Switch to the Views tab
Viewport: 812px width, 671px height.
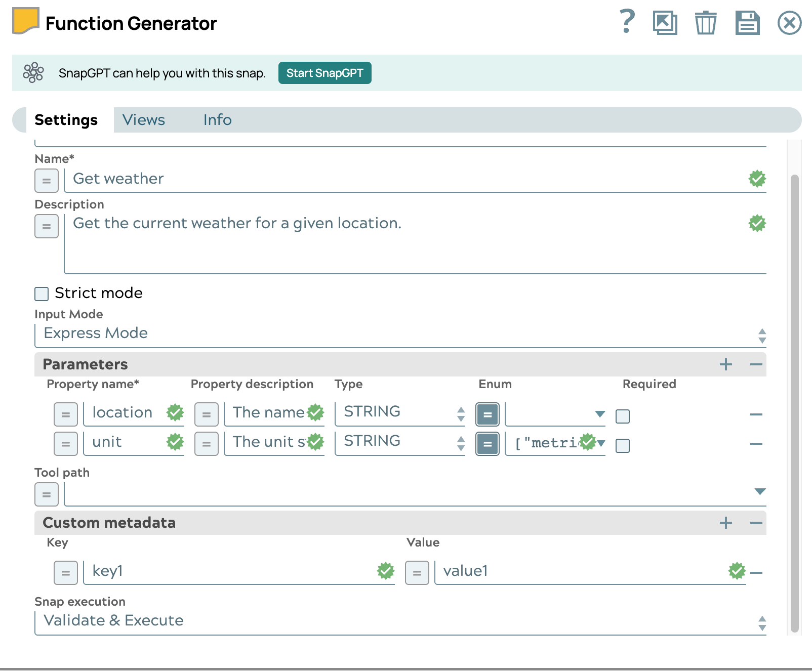143,120
